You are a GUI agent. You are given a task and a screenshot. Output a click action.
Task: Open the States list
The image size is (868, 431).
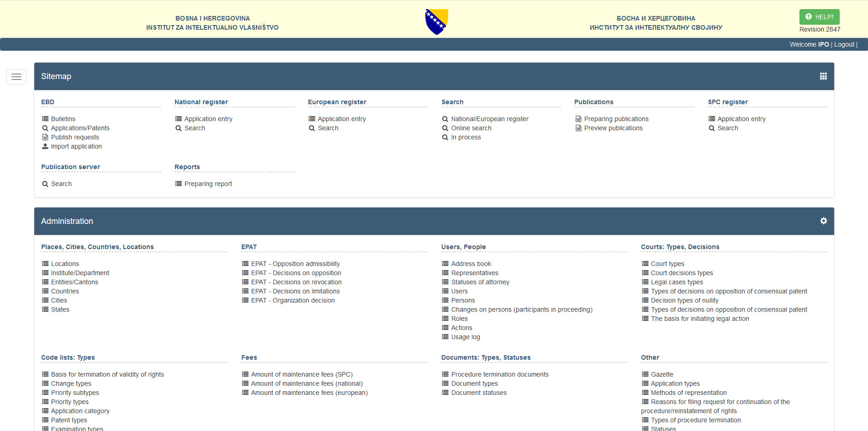tap(60, 309)
